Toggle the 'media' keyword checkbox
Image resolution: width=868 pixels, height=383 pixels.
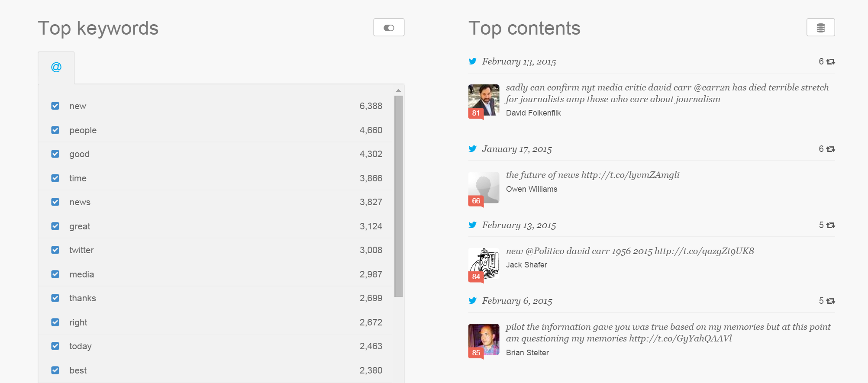[55, 274]
